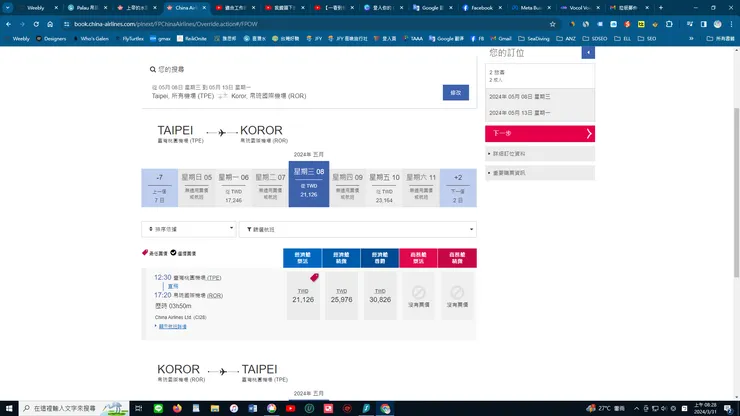Open the ELL bookmarks folder
The width and height of the screenshot is (740, 416).
pos(622,39)
